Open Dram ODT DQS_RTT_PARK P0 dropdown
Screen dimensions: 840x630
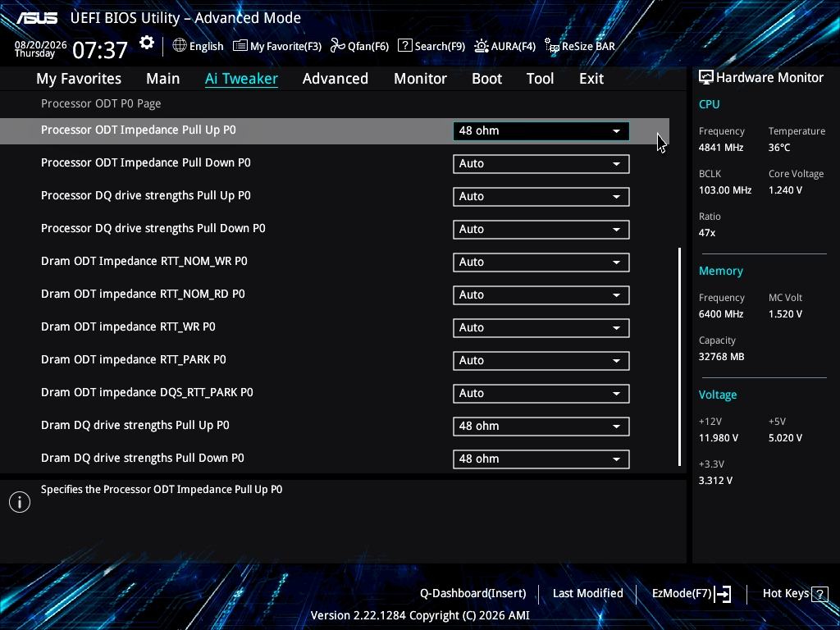click(541, 393)
